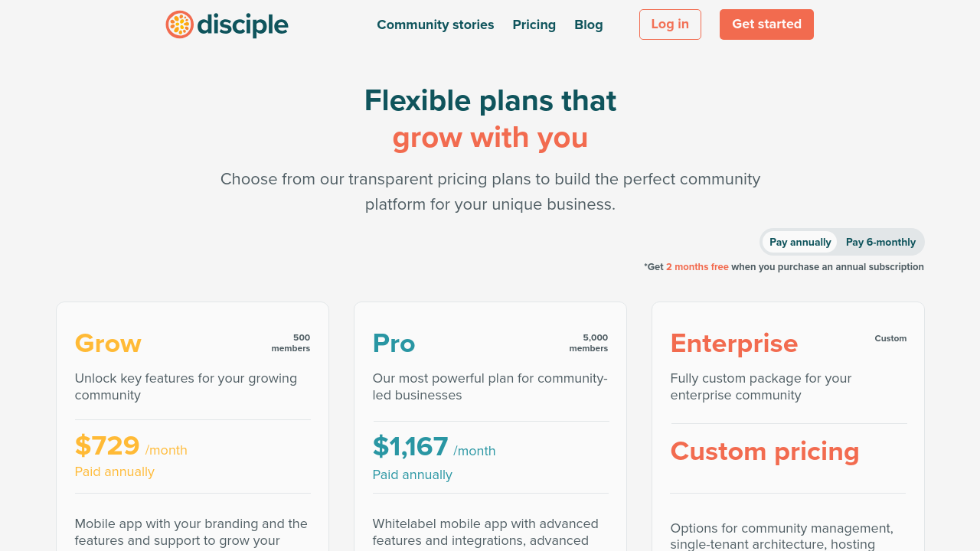The height and width of the screenshot is (551, 980).
Task: Click the Flexible plans heading
Action: click(490, 100)
